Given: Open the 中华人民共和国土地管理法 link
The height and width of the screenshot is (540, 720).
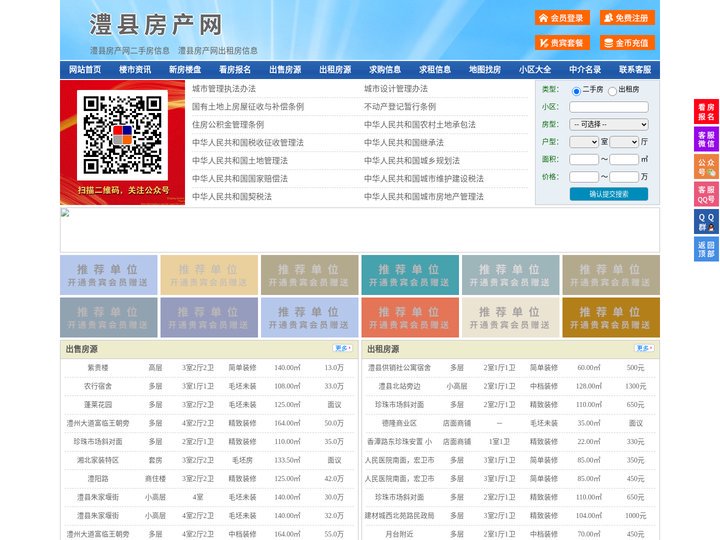Looking at the screenshot, I should (x=240, y=160).
